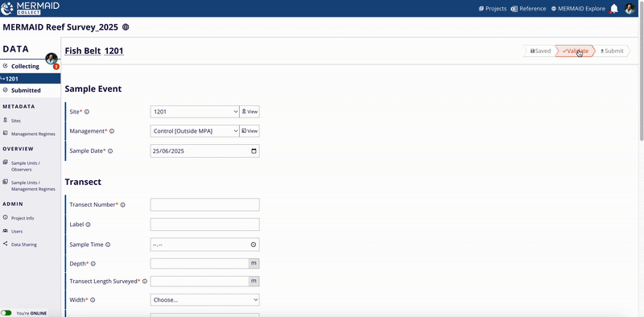Click the info icon next to Width
Viewport: 644px width, 317px height.
(x=93, y=300)
